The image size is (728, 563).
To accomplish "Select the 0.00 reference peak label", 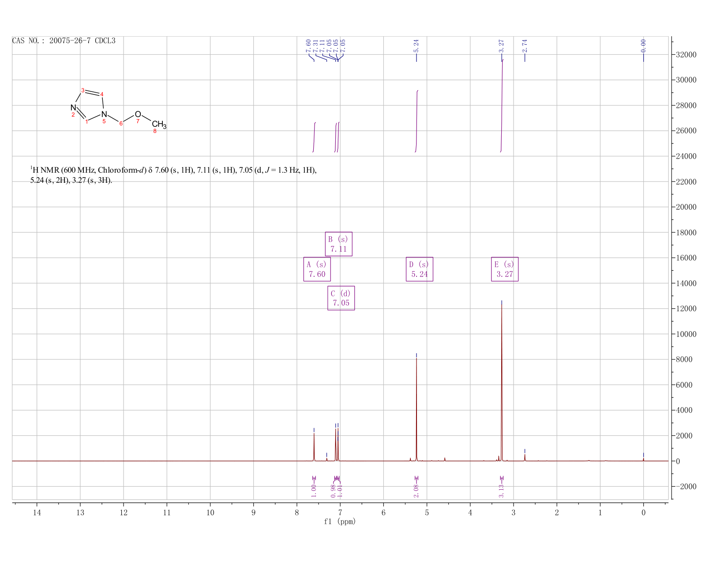I will pos(643,45).
